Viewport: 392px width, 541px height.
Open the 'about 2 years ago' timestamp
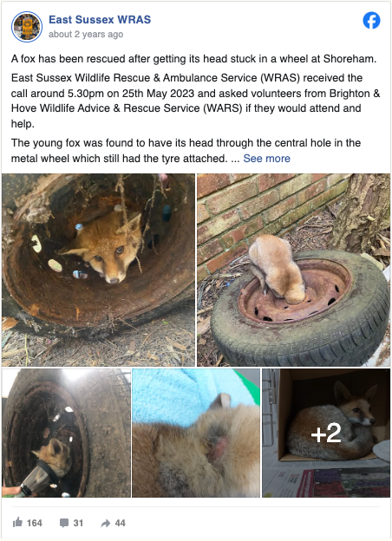coord(86,35)
